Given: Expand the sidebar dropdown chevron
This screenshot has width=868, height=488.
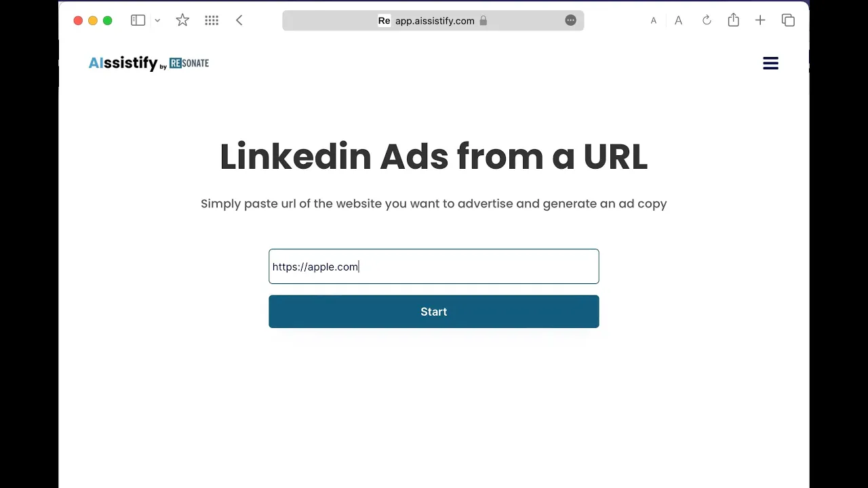Looking at the screenshot, I should (x=157, y=20).
